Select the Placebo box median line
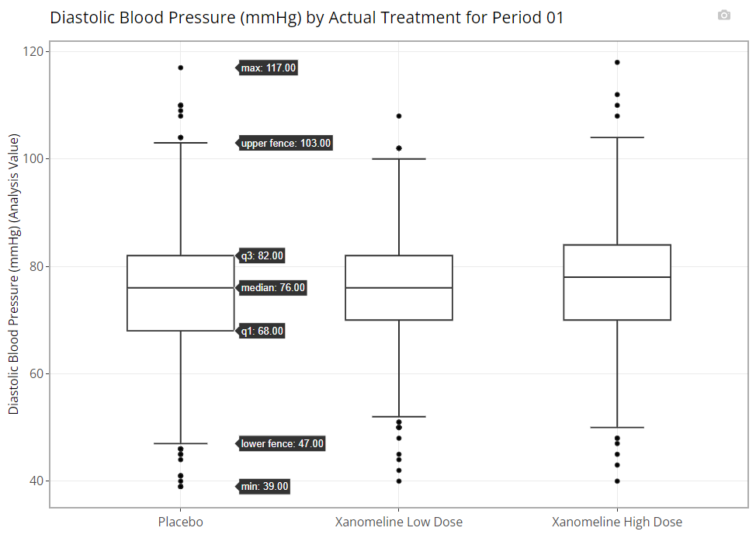Viewport: 756px width, 545px height. point(180,288)
